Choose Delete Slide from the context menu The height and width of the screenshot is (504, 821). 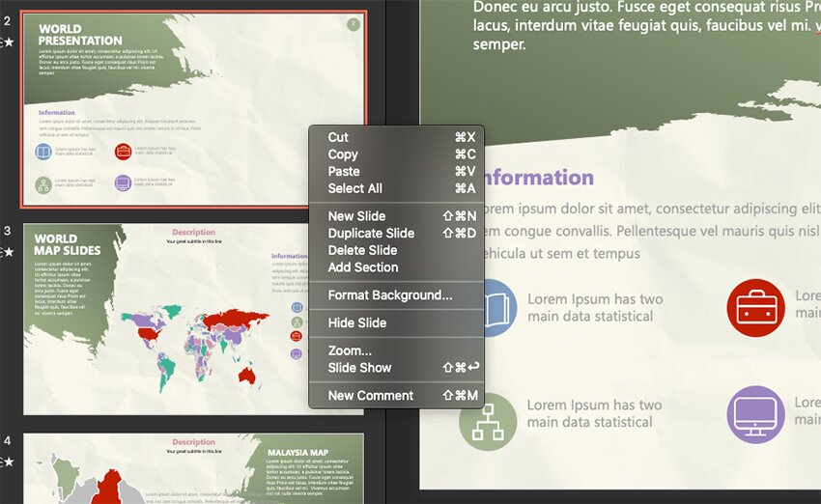(362, 250)
